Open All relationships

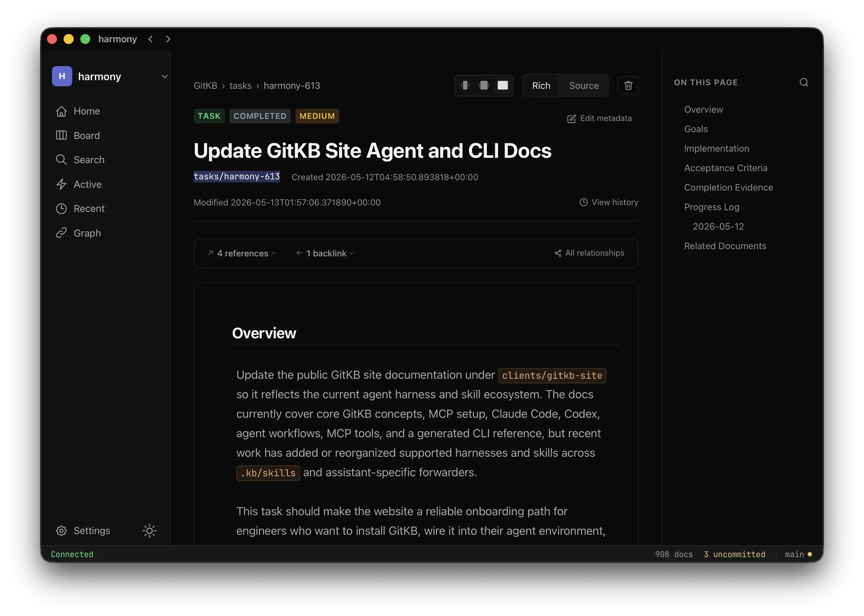(x=589, y=253)
